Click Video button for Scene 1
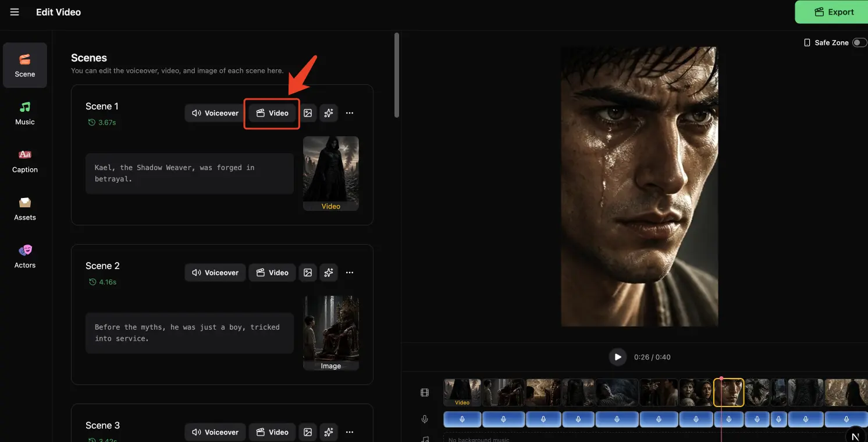Screen dimensions: 868x442 click(272, 113)
